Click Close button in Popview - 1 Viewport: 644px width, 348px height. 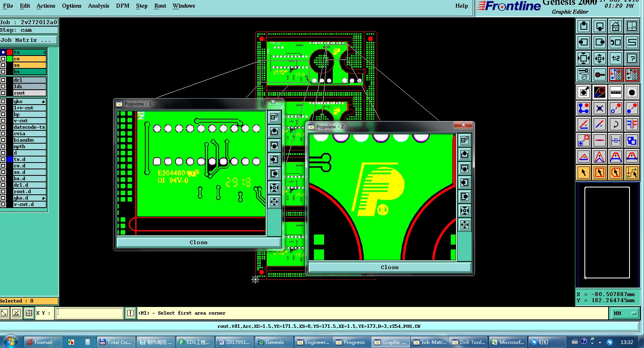pos(198,242)
